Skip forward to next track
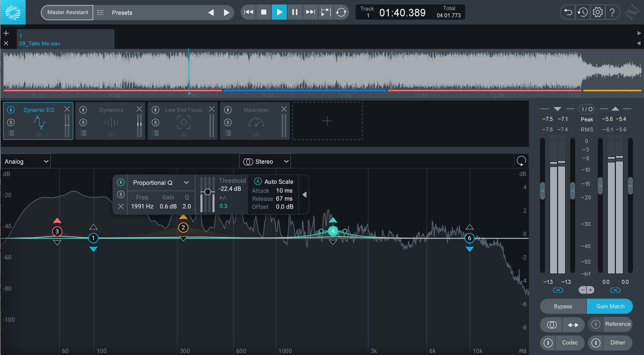This screenshot has height=355, width=644. pyautogui.click(x=310, y=12)
